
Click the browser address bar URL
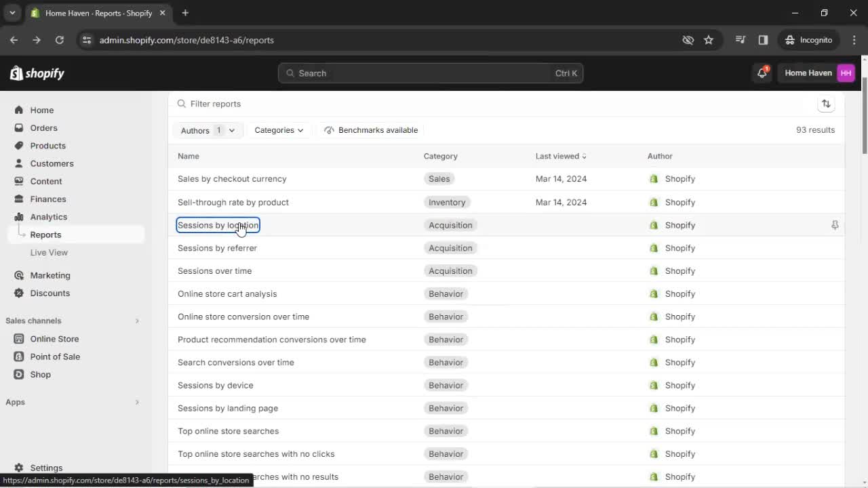[186, 40]
